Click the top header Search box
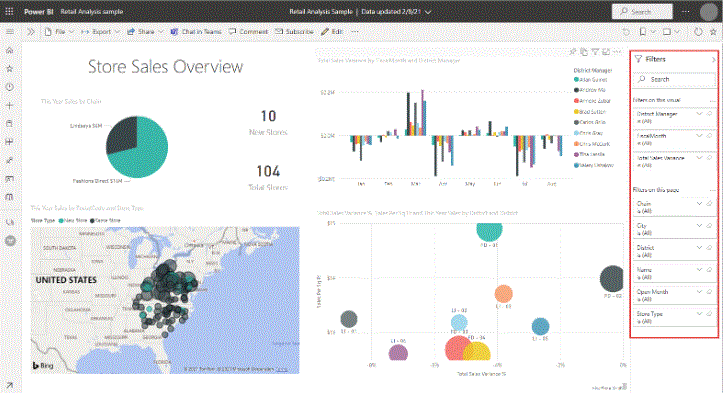 642,12
